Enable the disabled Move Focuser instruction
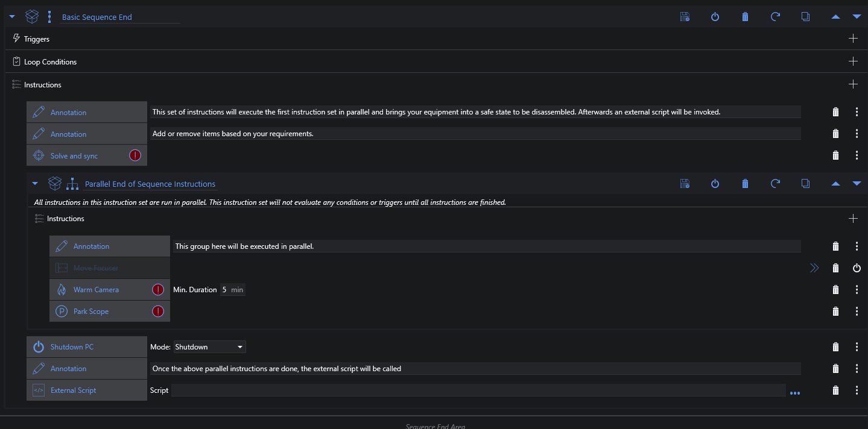868x429 pixels. pyautogui.click(x=857, y=268)
